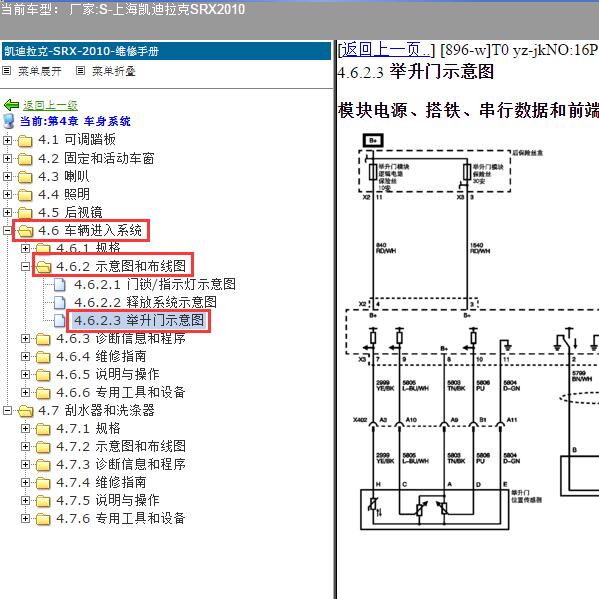Collapse the 4.7 刮水器和洗涤器 node
The height and width of the screenshot is (599, 599).
click(7, 410)
